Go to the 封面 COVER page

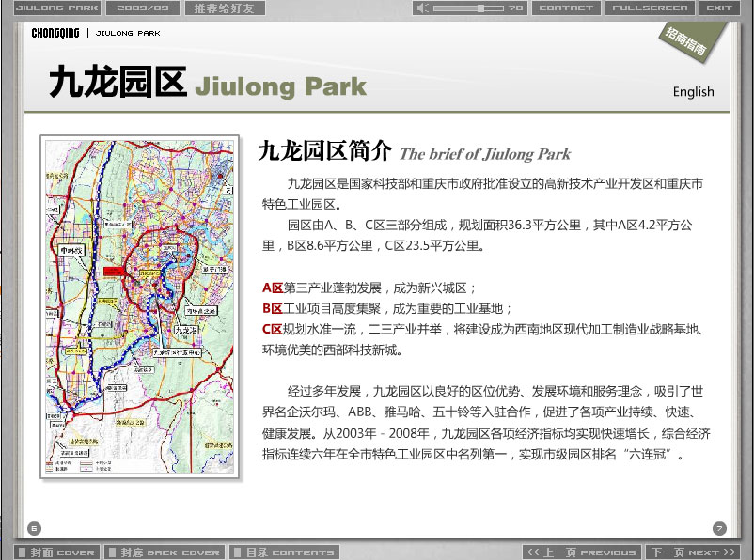[x=56, y=552]
